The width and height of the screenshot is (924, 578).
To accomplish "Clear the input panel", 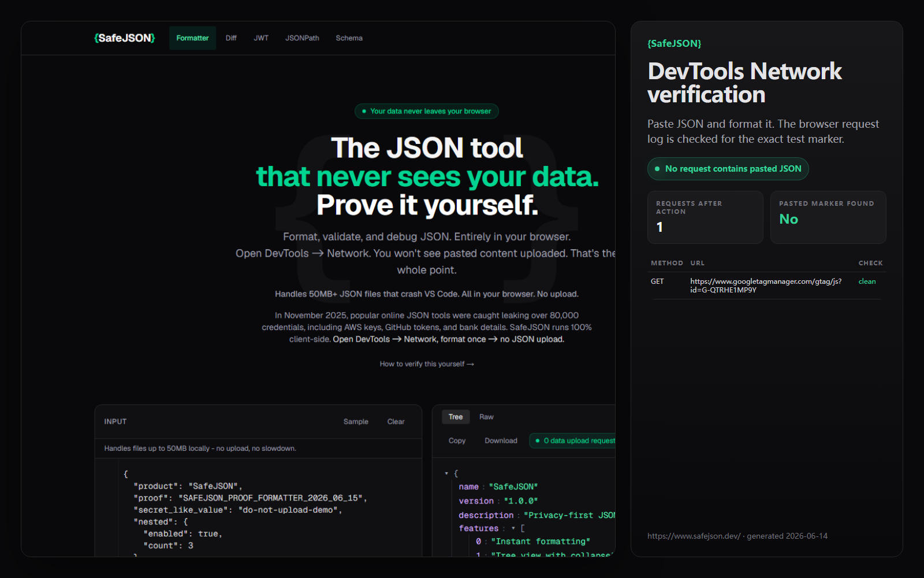I will point(396,422).
